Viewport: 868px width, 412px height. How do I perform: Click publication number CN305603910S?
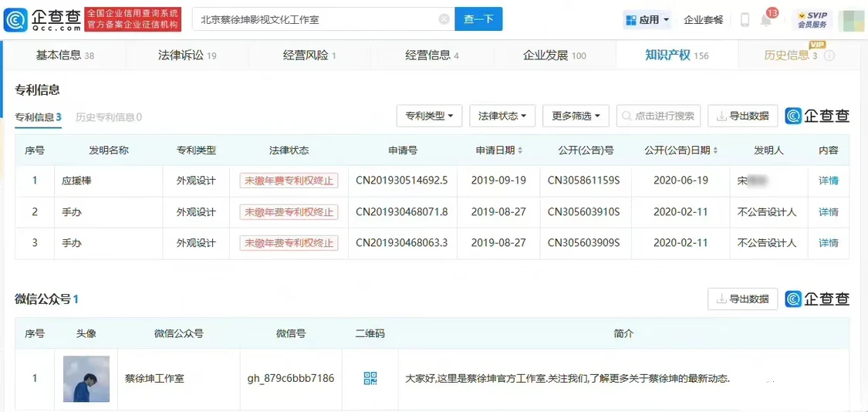[x=584, y=212]
